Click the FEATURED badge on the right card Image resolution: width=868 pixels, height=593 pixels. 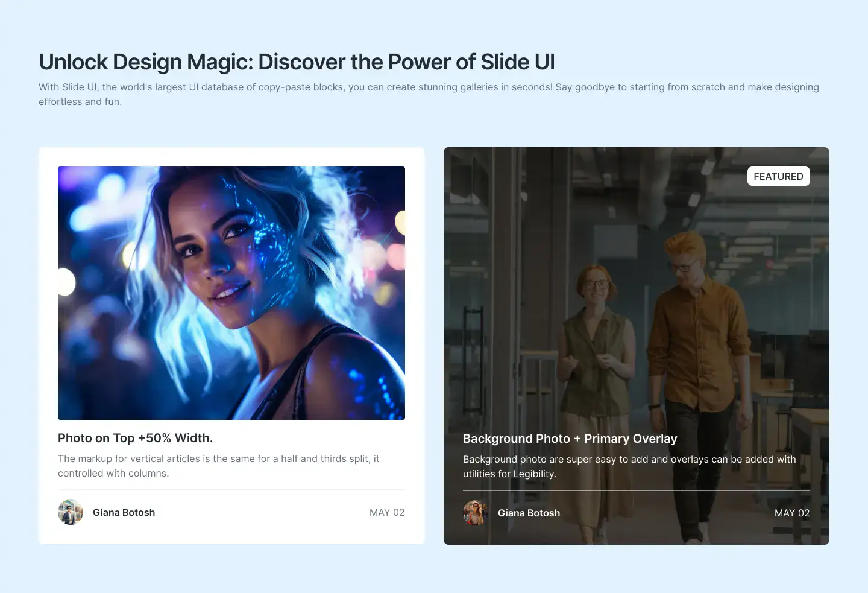(778, 176)
